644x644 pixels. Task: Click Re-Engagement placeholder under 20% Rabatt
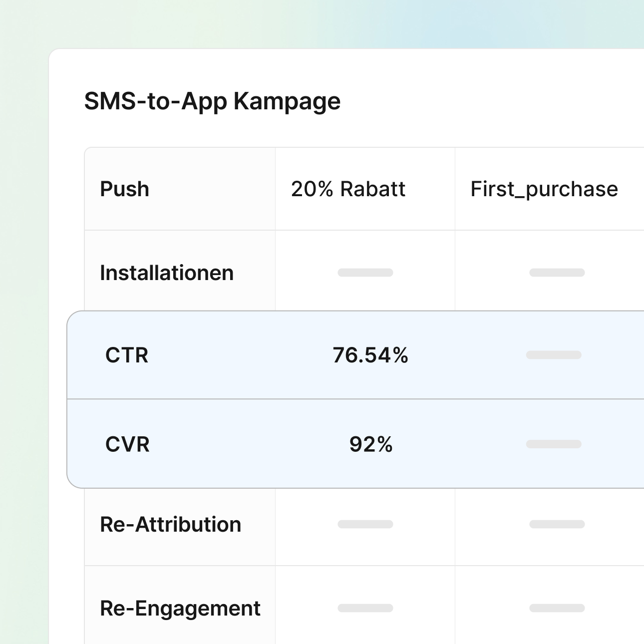365,608
